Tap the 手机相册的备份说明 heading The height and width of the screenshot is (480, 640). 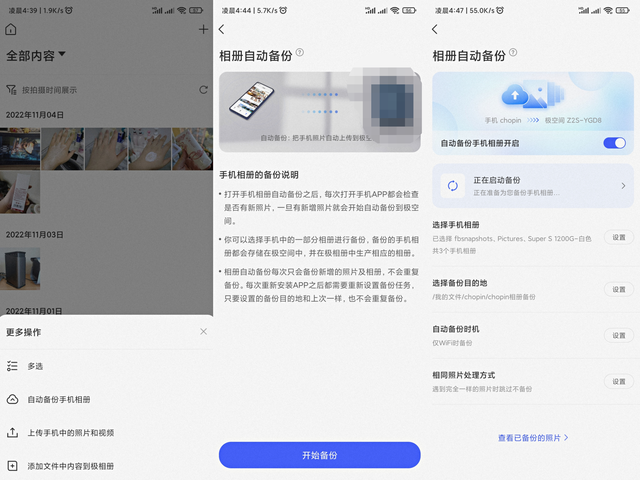pos(259,175)
